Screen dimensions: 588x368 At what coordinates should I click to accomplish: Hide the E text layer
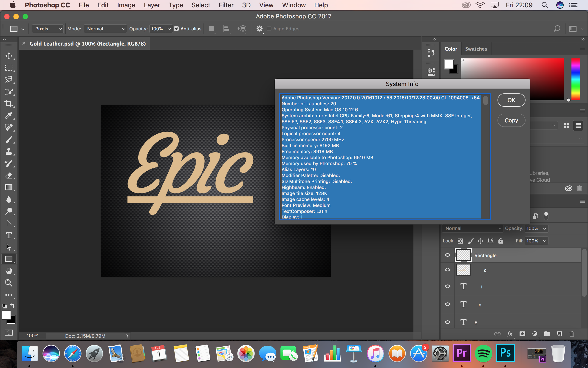click(448, 322)
